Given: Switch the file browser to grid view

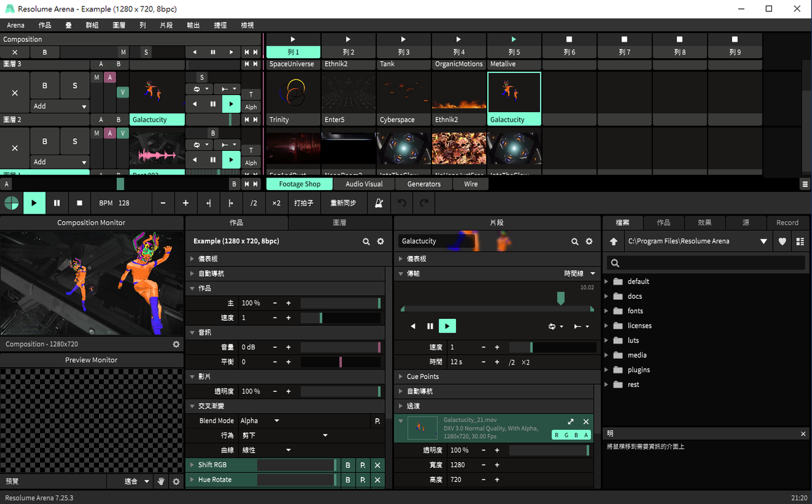Looking at the screenshot, I should click(800, 242).
